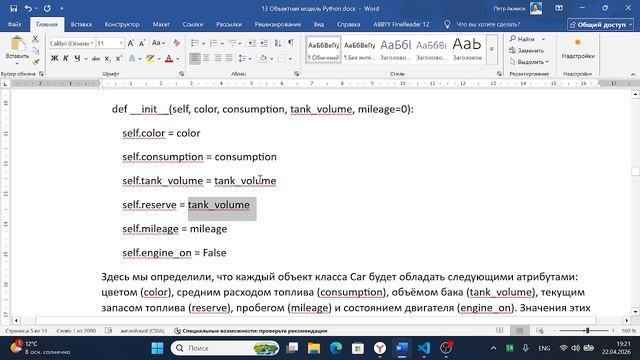
Task: Copy selection with the Copy icon
Action: 36,51
